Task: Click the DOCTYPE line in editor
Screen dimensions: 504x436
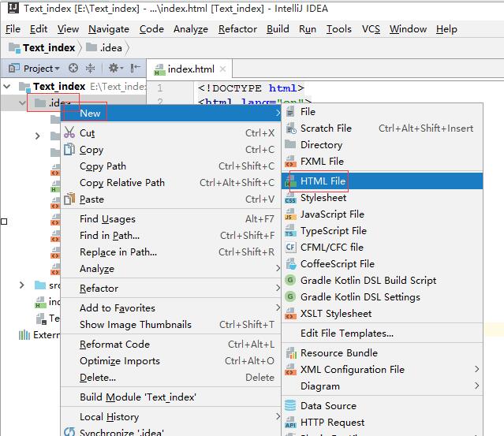Action: (251, 88)
